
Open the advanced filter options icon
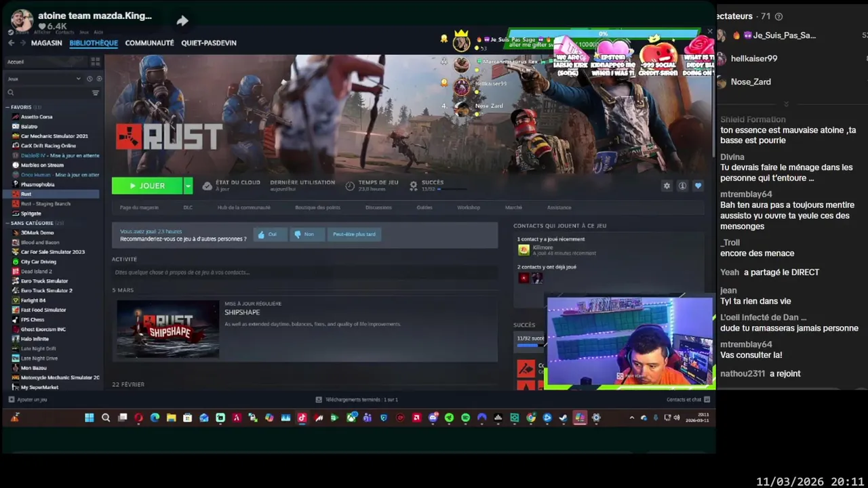point(96,93)
